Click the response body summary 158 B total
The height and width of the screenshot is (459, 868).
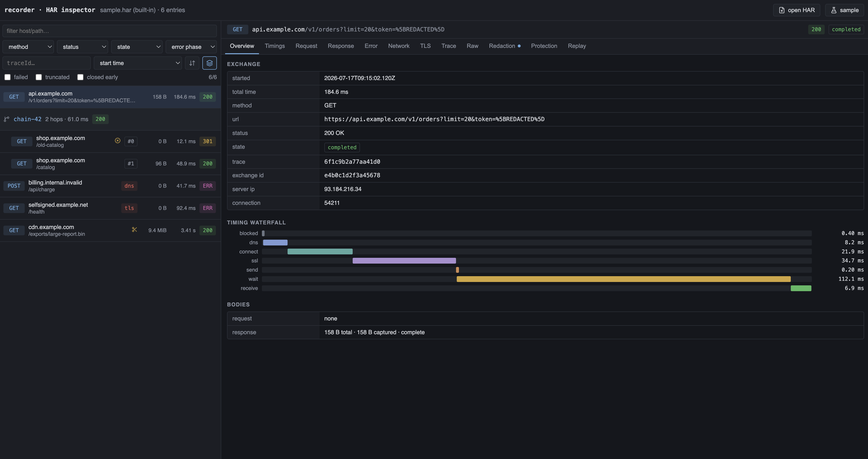[x=374, y=332]
